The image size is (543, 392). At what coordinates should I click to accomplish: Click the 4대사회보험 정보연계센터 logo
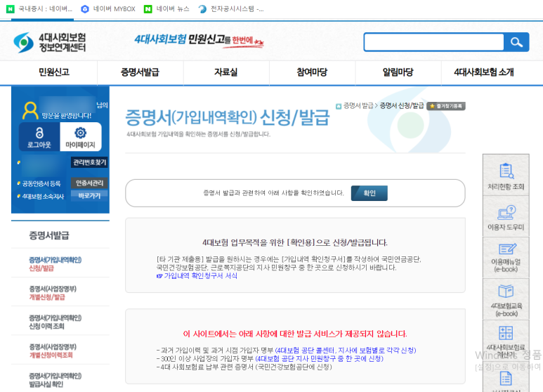point(49,42)
